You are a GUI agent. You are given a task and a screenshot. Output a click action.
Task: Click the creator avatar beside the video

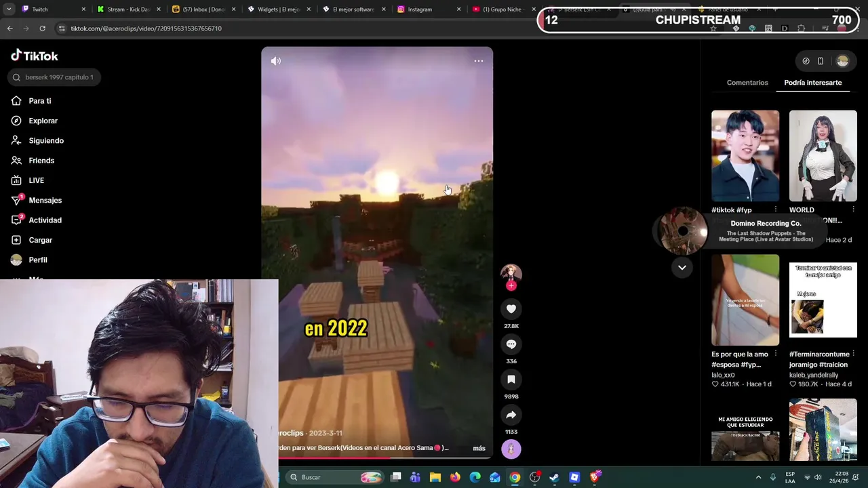tap(511, 274)
